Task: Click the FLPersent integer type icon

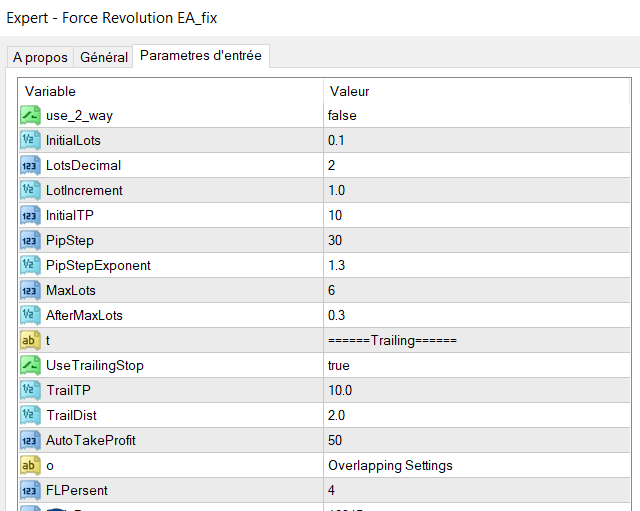Action: (29, 490)
